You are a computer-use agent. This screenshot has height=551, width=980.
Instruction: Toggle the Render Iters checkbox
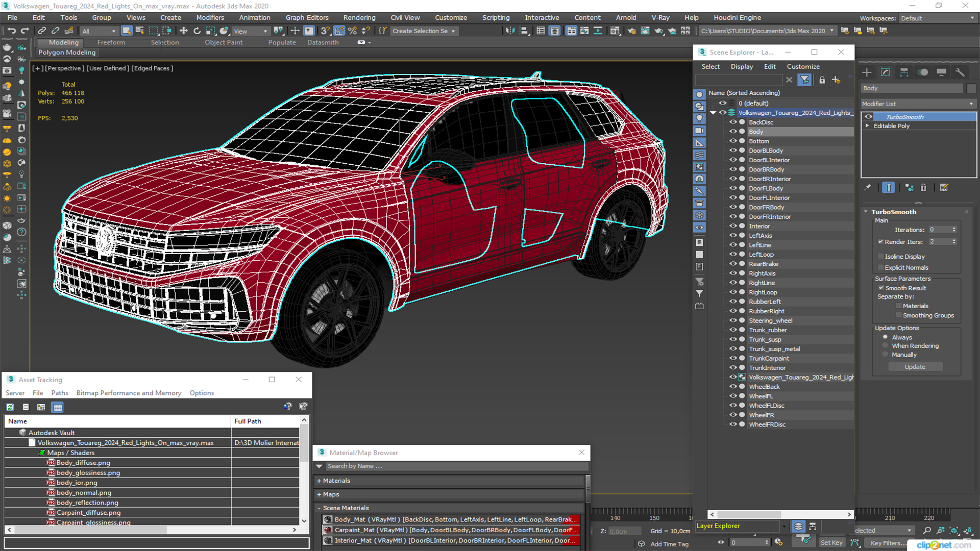click(880, 242)
